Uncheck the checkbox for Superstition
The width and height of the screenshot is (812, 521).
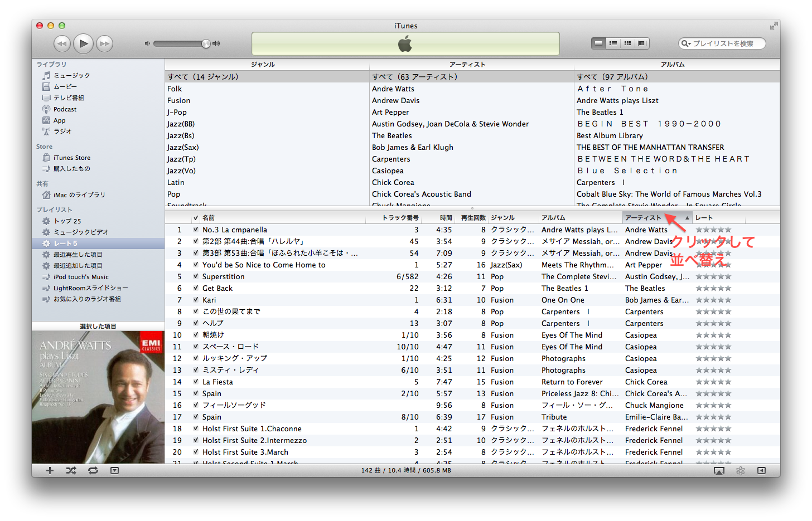(196, 276)
